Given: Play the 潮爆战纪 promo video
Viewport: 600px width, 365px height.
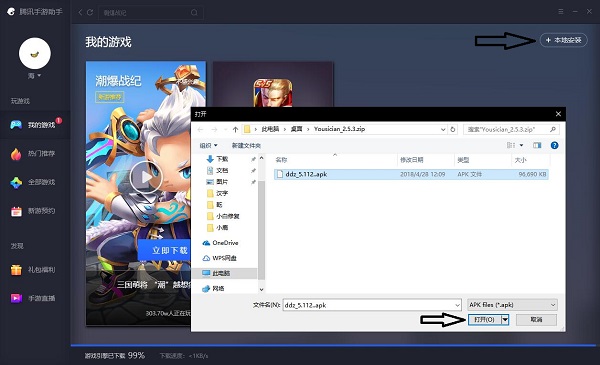Looking at the screenshot, I should pyautogui.click(x=146, y=177).
